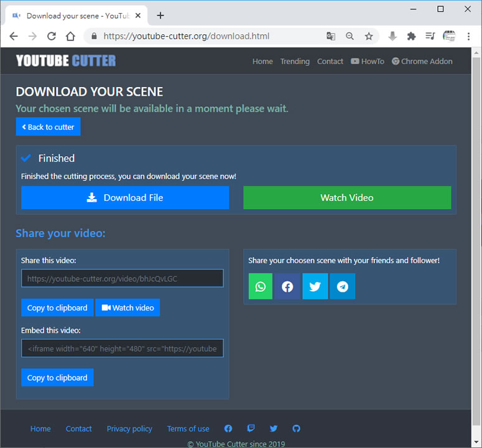Screen dimensions: 482x448
Task: Go to browser home page icon
Action: 70,36
